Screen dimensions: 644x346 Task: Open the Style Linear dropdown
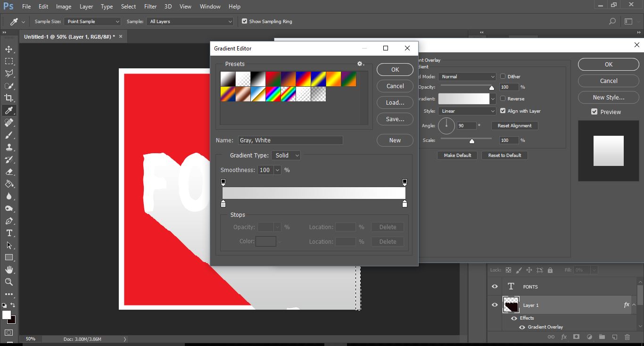[467, 111]
